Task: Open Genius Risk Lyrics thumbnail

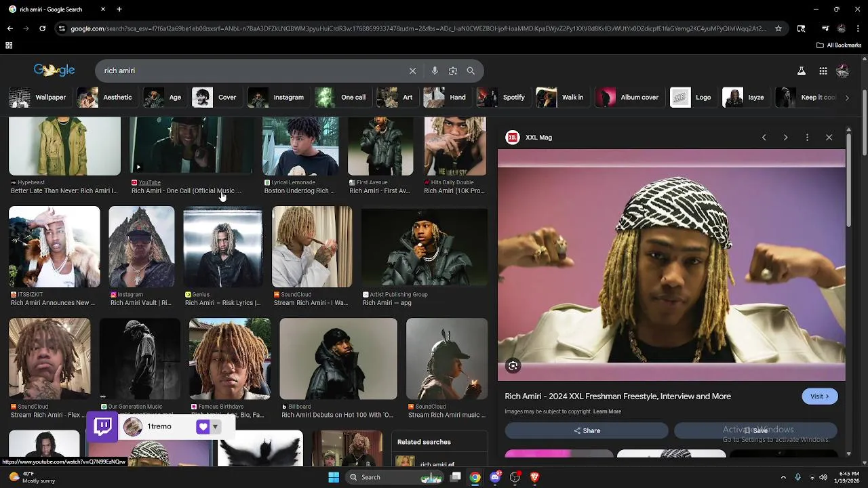Action: (222, 247)
